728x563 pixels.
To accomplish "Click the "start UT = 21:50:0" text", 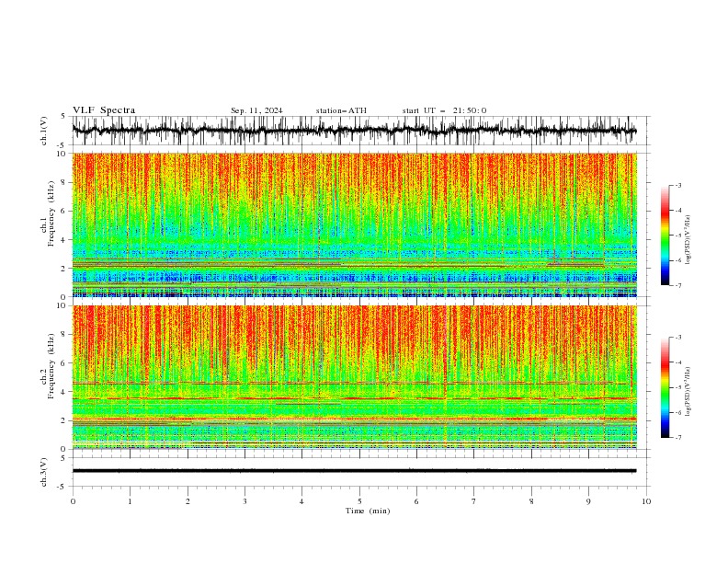I will [x=444, y=110].
